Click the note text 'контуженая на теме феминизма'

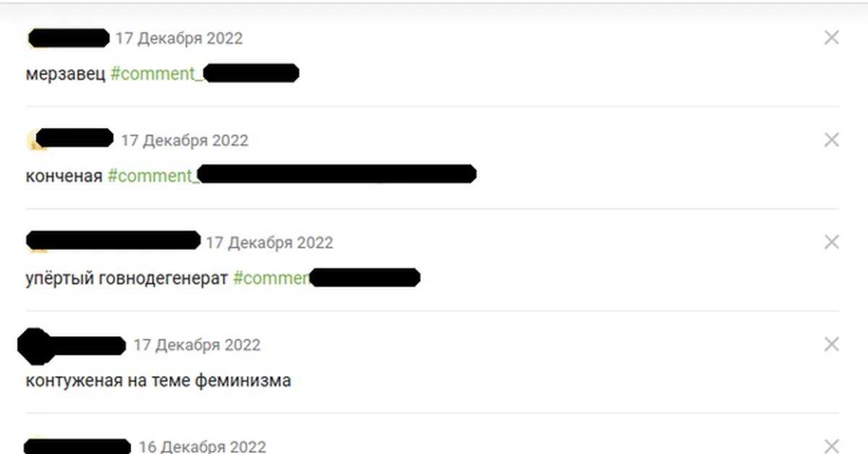pos(158,380)
